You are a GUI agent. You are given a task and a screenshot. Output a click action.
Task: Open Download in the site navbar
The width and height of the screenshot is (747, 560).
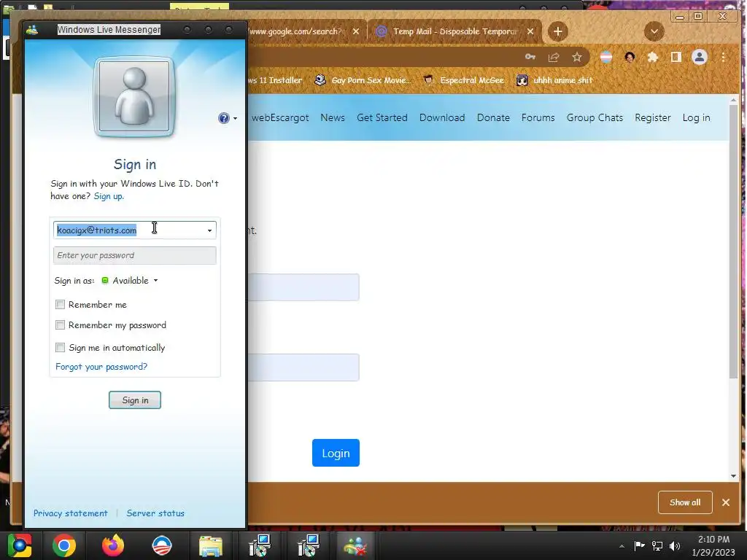pyautogui.click(x=442, y=117)
